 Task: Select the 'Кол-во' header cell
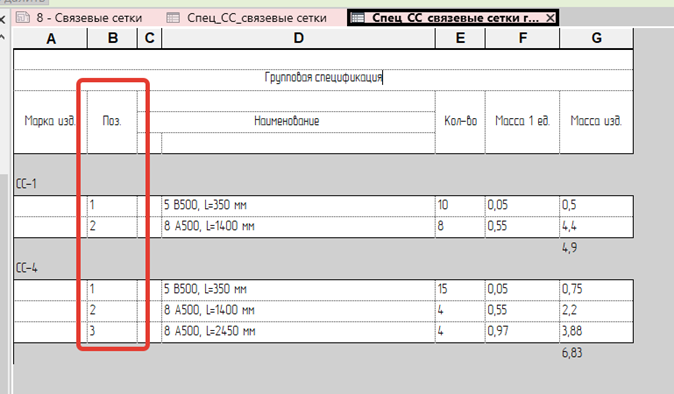point(460,122)
